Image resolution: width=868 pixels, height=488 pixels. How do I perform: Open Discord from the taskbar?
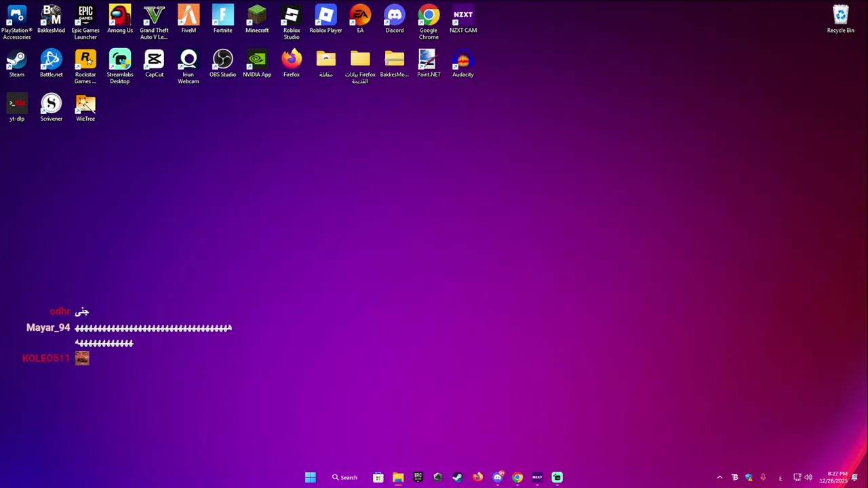click(x=498, y=477)
